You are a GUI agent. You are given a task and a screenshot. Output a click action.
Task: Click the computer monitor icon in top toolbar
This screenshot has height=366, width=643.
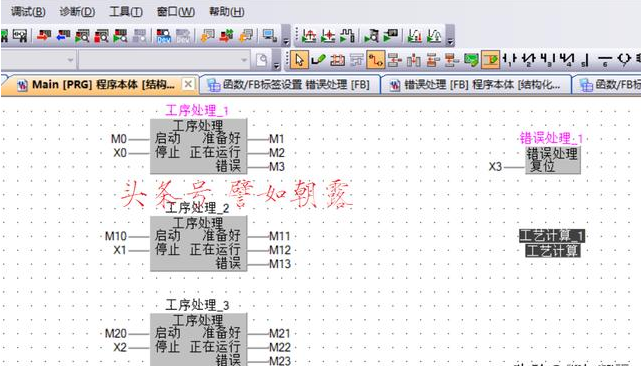coord(269,36)
